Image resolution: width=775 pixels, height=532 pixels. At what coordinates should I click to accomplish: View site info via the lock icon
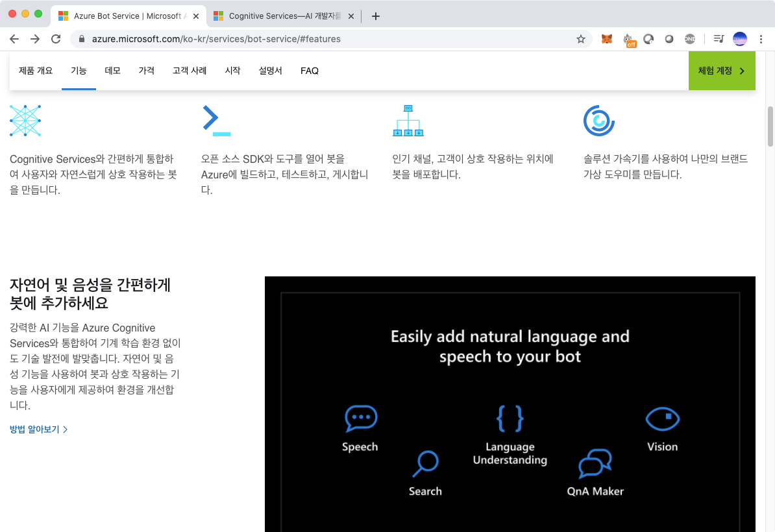click(x=82, y=39)
